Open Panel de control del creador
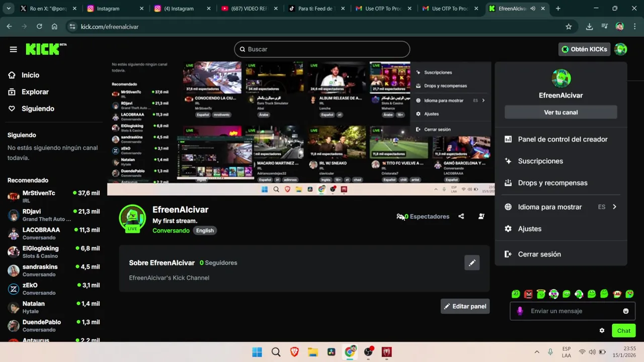Screen dimensions: 644x362 tap(561, 139)
